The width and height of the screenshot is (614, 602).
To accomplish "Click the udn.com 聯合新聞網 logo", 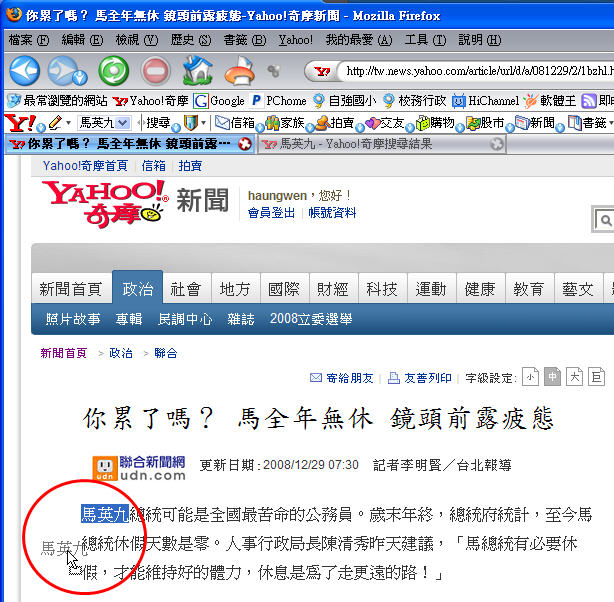I will (x=139, y=468).
